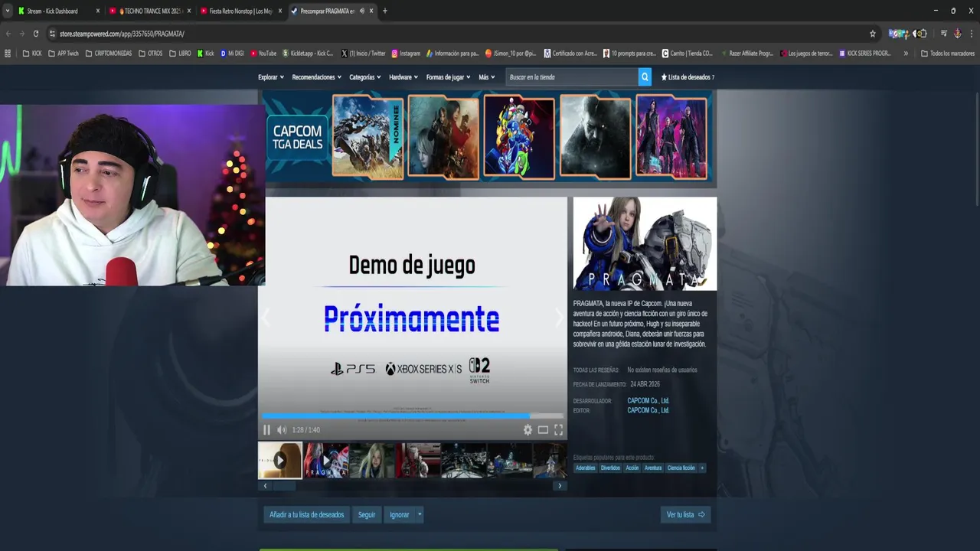Mute the trailer volume speaker icon
The image size is (980, 551).
pos(282,430)
